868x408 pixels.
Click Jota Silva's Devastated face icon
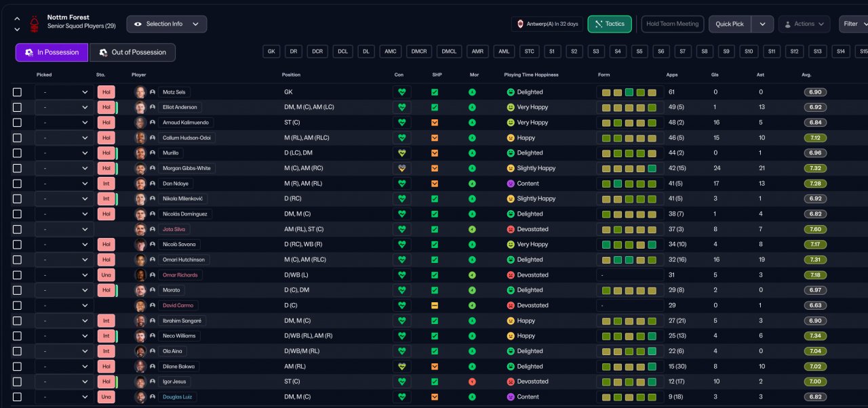[x=511, y=229]
